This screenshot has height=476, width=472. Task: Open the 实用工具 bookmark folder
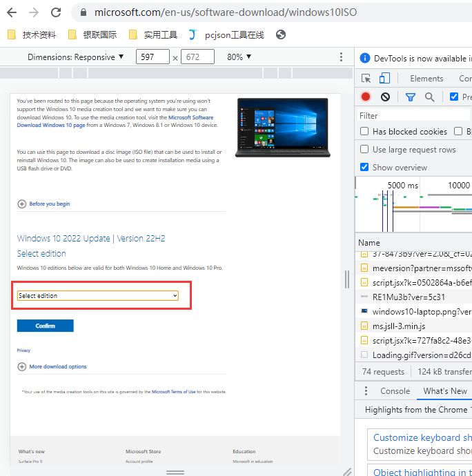(153, 34)
